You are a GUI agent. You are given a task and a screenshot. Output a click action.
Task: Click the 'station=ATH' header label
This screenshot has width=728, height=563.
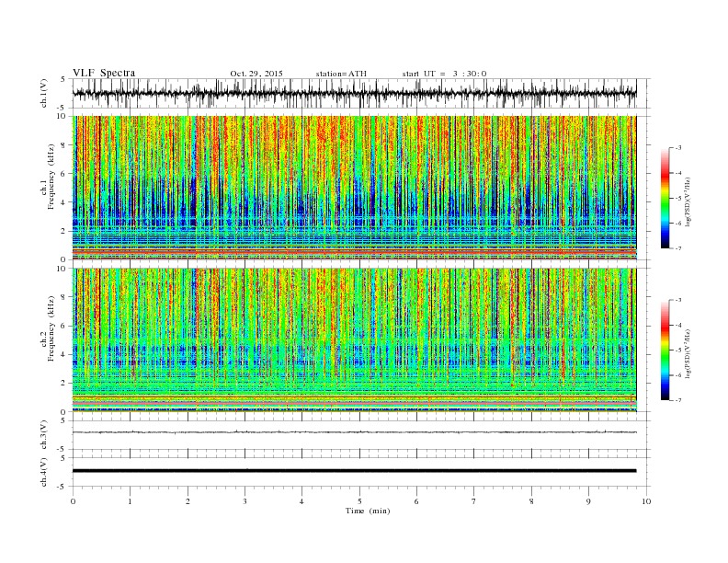(x=341, y=74)
